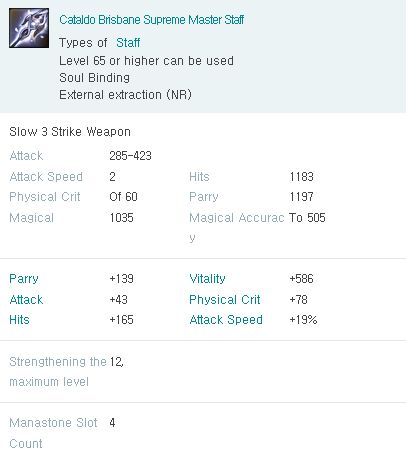Screen dimensions: 406x463
Task: Click the Slow 3 Strike Weapon heading
Action: [x=70, y=132]
